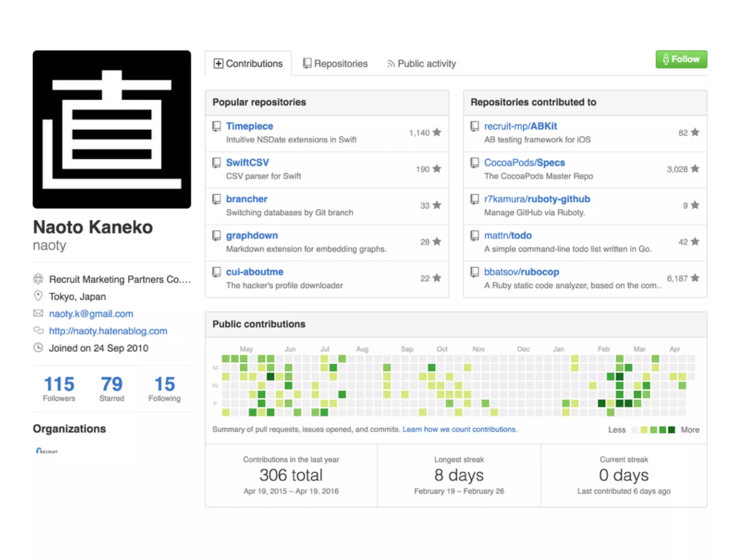The image size is (747, 560).
Task: Click the Timepiece repository book icon
Action: pyautogui.click(x=217, y=127)
